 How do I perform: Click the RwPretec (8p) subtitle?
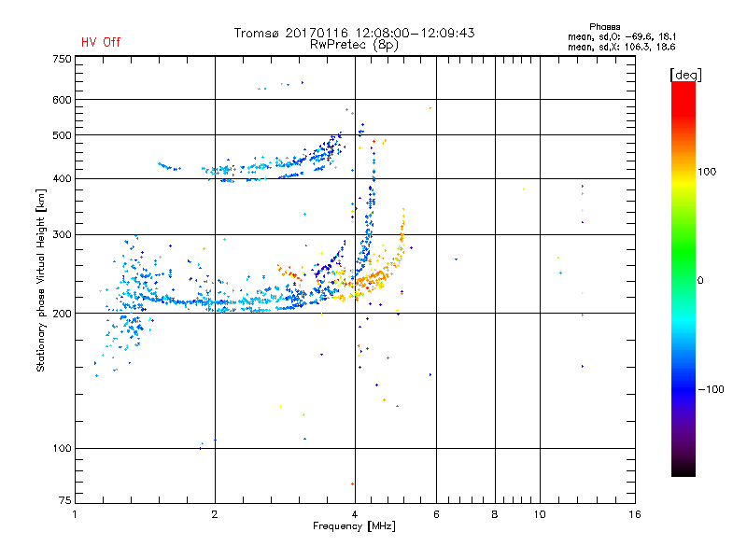pyautogui.click(x=354, y=45)
